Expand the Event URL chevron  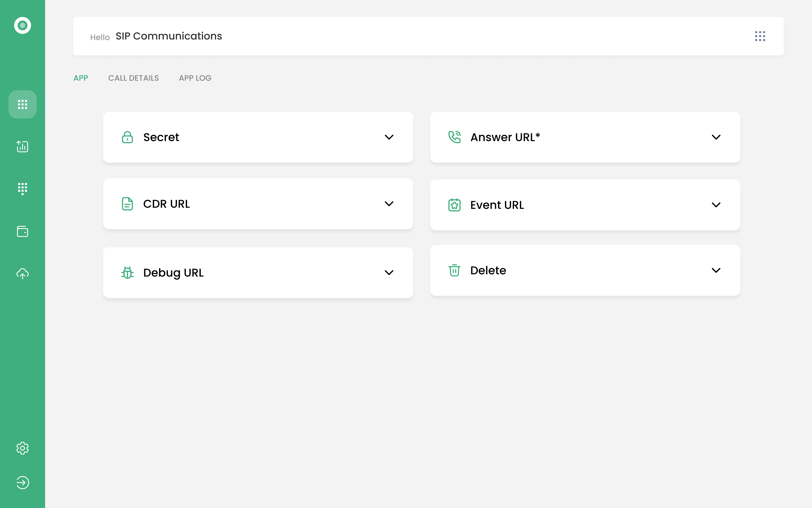(x=716, y=205)
